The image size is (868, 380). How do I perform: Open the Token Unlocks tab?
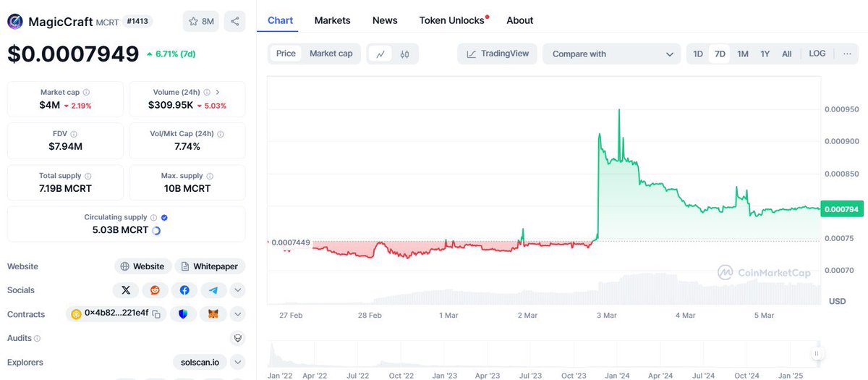(x=452, y=20)
